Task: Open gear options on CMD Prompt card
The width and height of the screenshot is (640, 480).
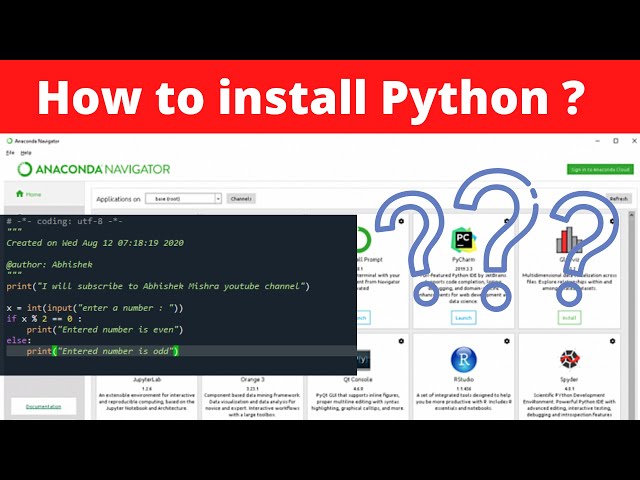Action: tap(401, 221)
